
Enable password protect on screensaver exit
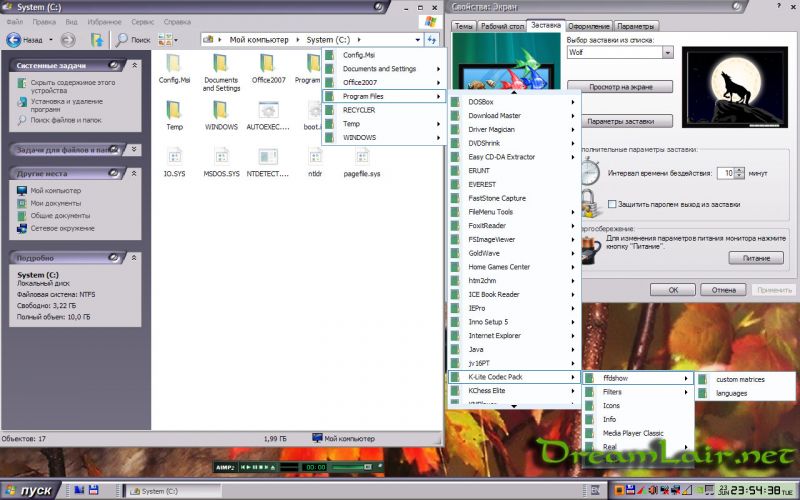[x=612, y=204]
